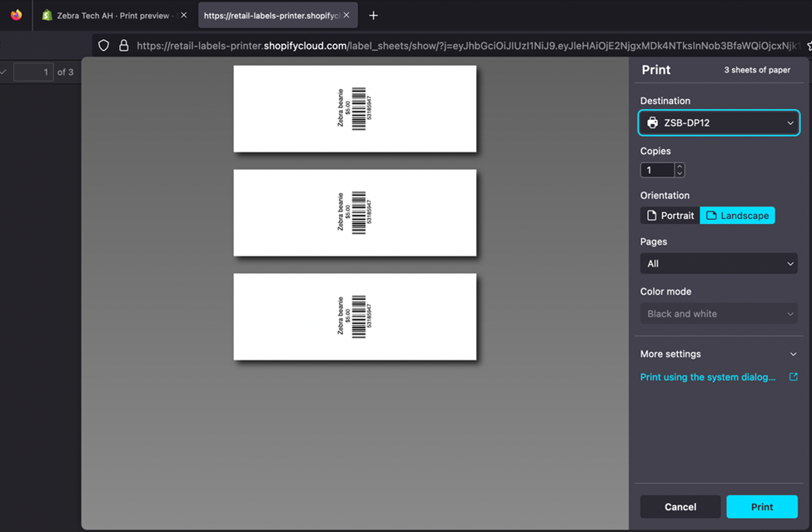This screenshot has height=532, width=812.
Task: Open a new browser tab
Action: click(373, 16)
